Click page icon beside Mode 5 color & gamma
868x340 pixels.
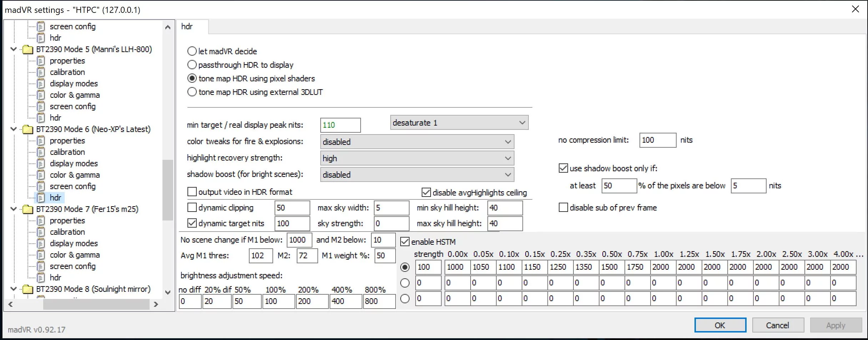click(x=41, y=95)
